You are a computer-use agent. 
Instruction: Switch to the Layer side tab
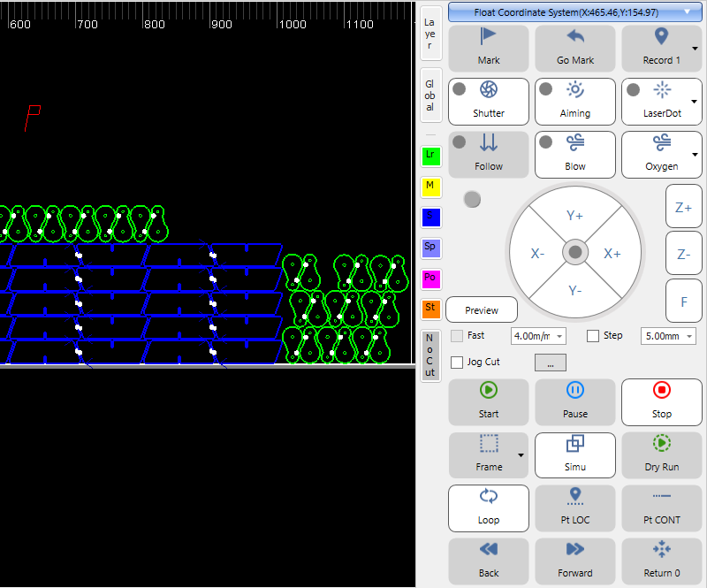click(x=430, y=34)
